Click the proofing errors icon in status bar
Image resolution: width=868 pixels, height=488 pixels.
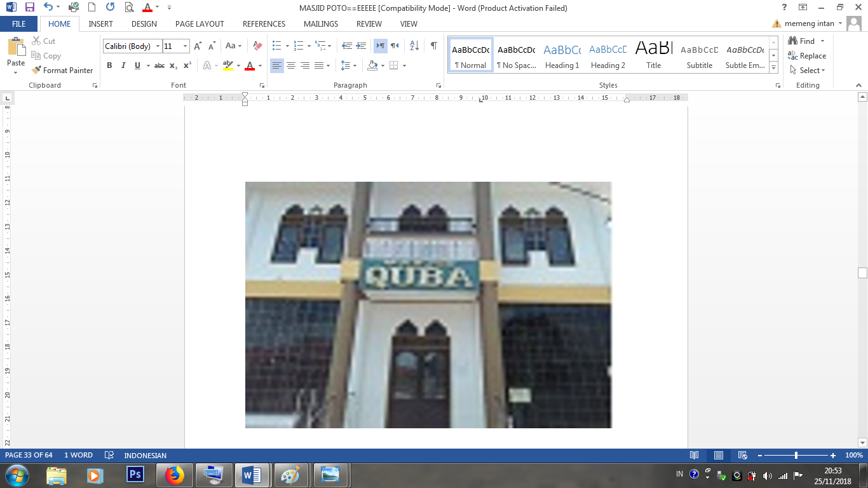point(109,456)
